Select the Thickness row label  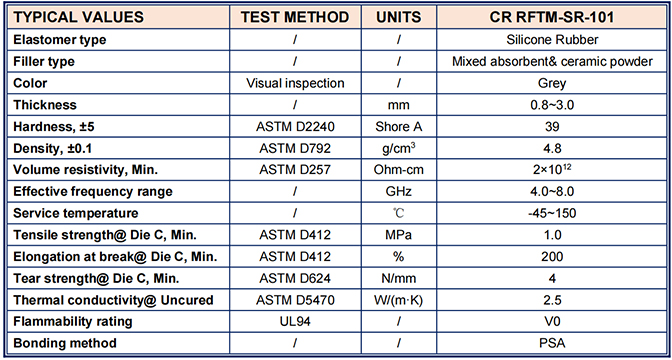(45, 105)
